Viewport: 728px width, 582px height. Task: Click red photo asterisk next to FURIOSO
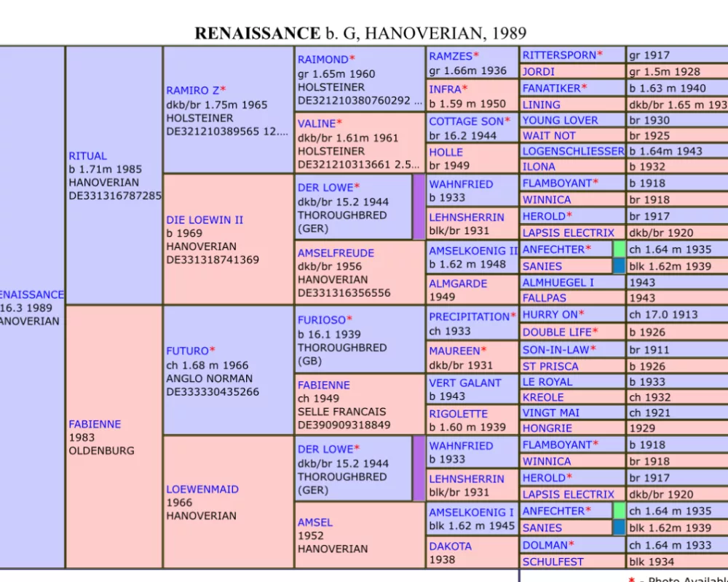[x=349, y=319]
